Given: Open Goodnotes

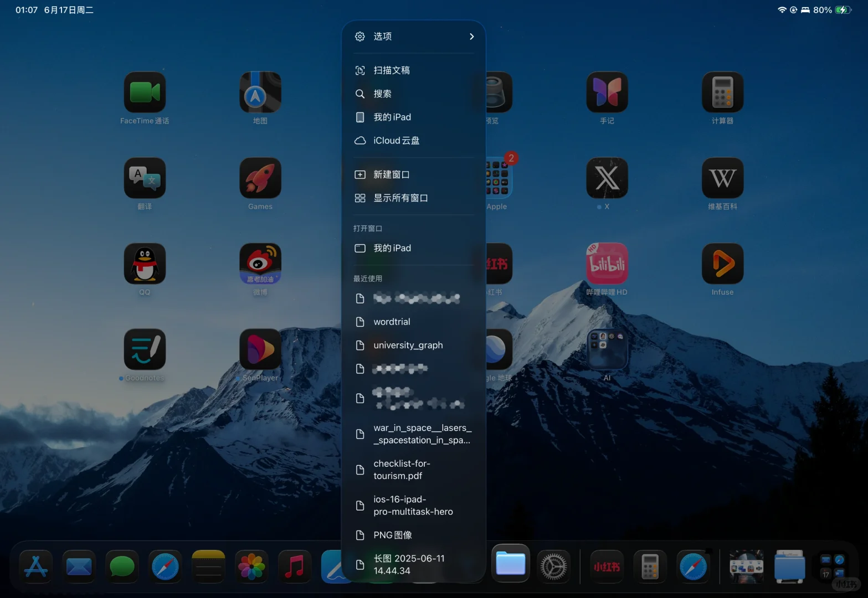Looking at the screenshot, I should (144, 350).
